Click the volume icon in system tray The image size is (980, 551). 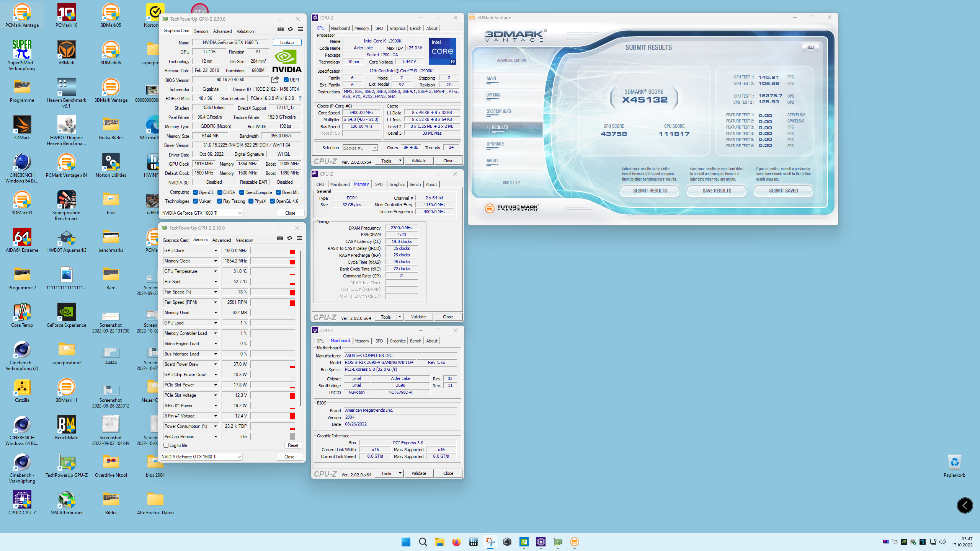942,542
